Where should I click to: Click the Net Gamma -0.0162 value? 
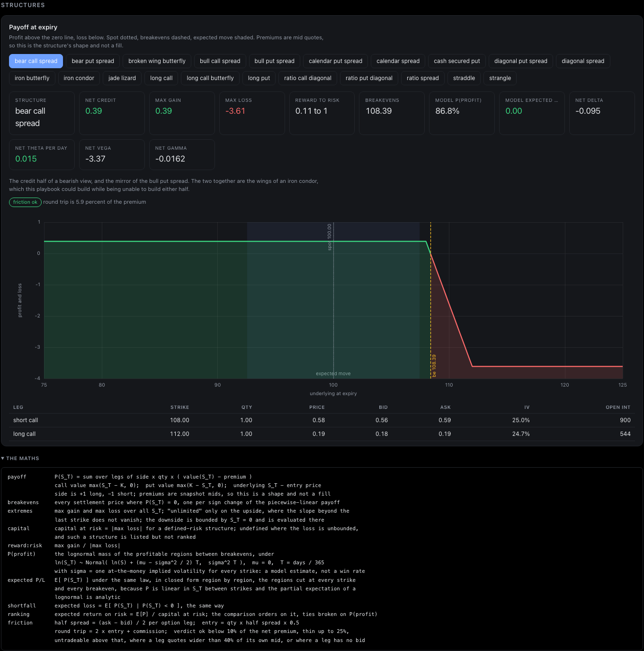point(170,159)
